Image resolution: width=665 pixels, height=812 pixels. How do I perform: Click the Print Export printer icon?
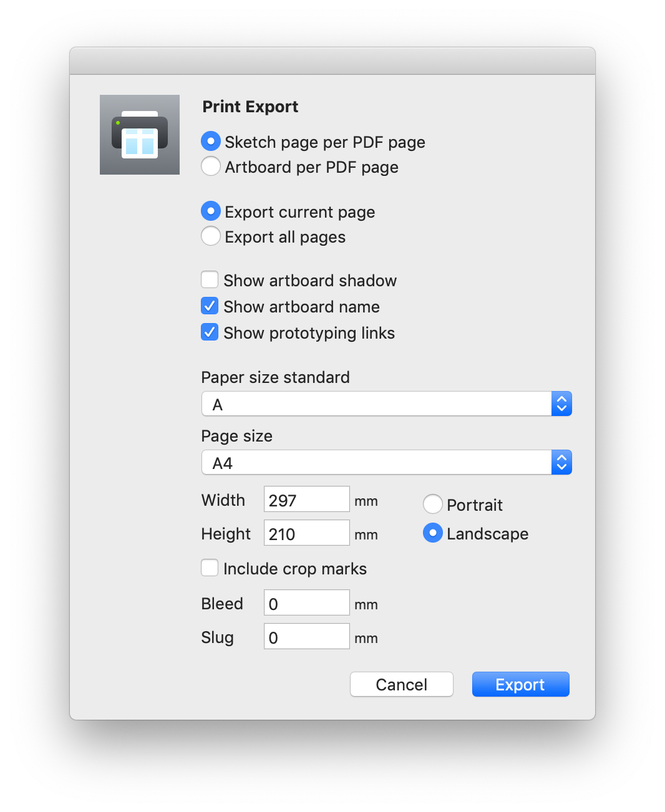(x=140, y=135)
